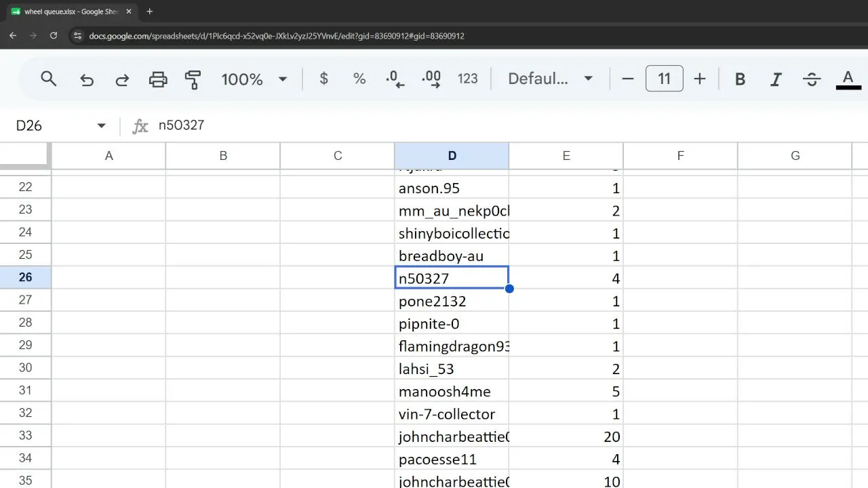Print the spreadsheet
This screenshot has height=488, width=868.
[x=158, y=79]
